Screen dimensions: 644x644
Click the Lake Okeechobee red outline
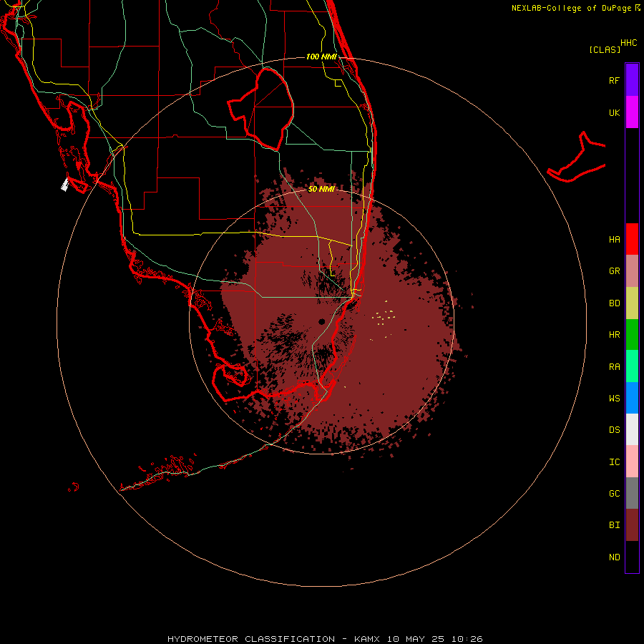tap(260, 109)
